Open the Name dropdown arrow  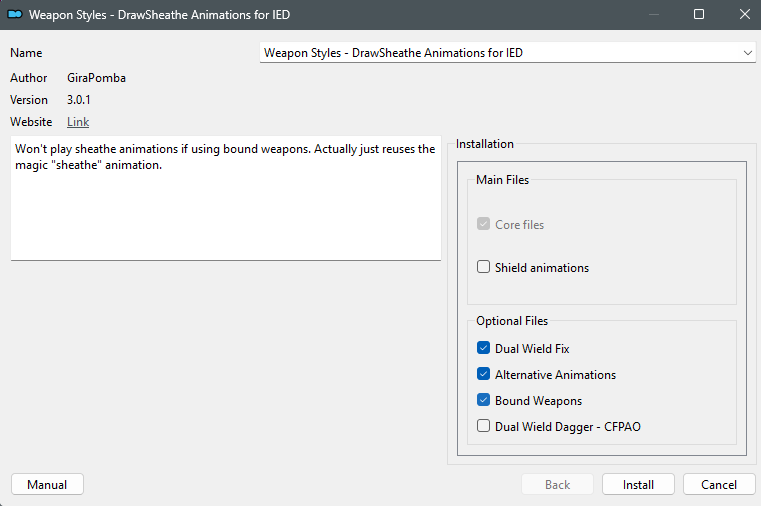point(747,53)
